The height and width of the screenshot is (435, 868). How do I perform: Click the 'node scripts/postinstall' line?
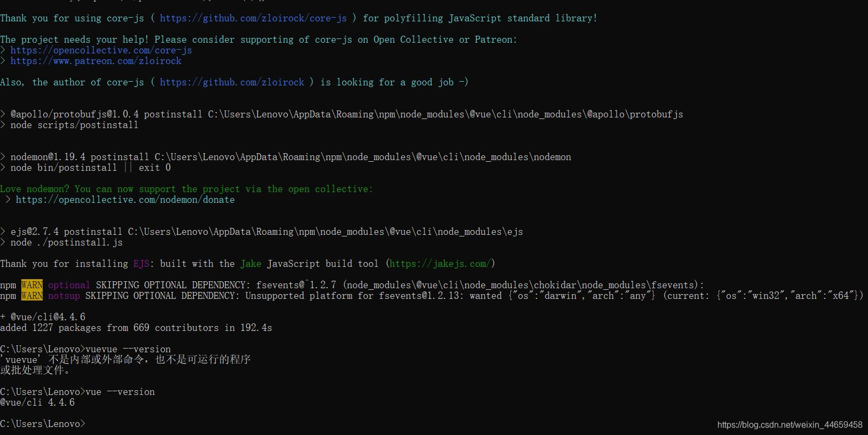coord(69,125)
